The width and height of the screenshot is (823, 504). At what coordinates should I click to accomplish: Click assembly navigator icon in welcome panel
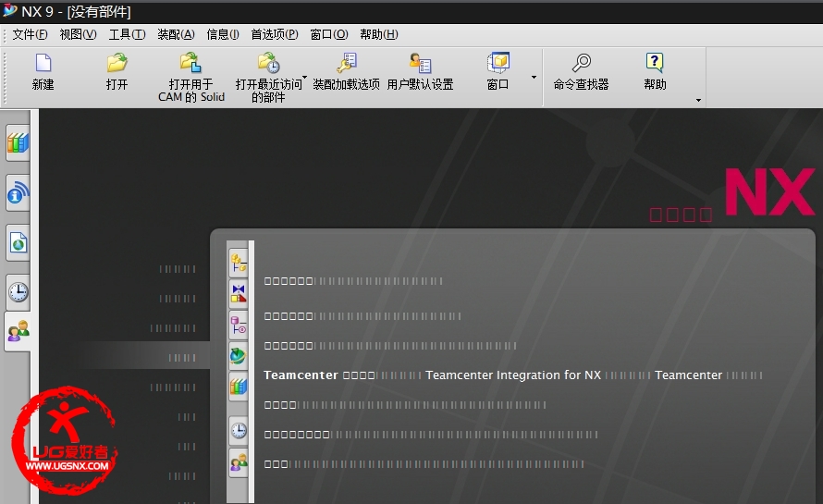click(239, 263)
